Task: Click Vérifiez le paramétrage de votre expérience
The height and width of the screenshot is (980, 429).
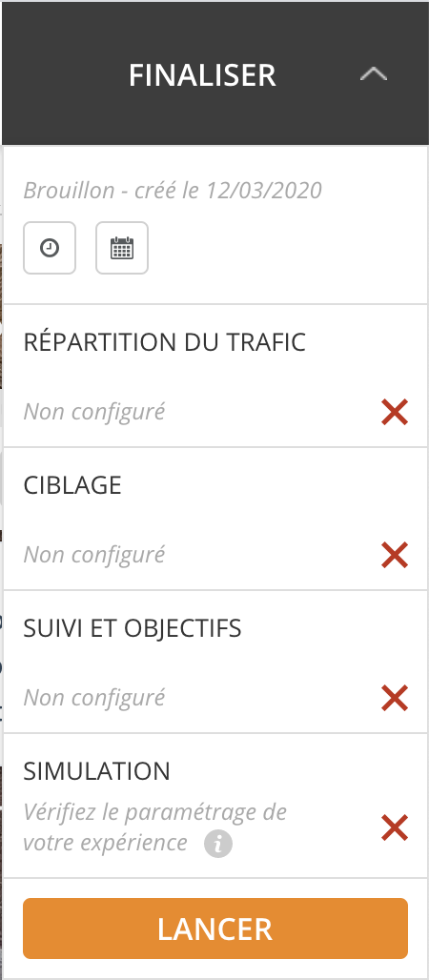Action: tap(155, 827)
